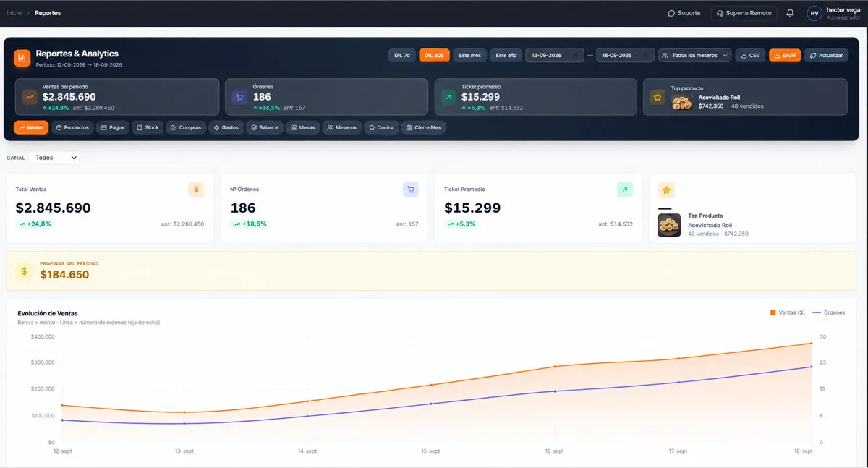868x468 pixels.
Task: Click the +5,3% badge in Ticket Promedio card
Action: tap(461, 224)
